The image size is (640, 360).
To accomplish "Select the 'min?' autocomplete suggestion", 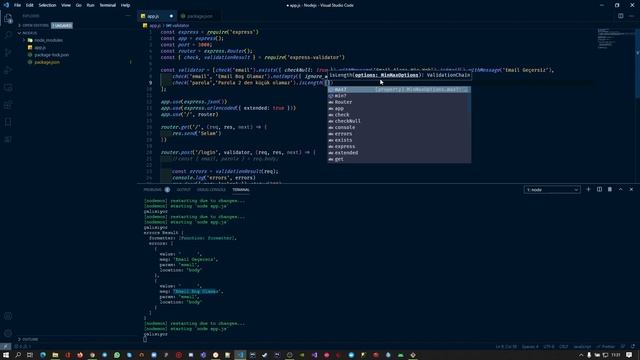I will pyautogui.click(x=399, y=96).
